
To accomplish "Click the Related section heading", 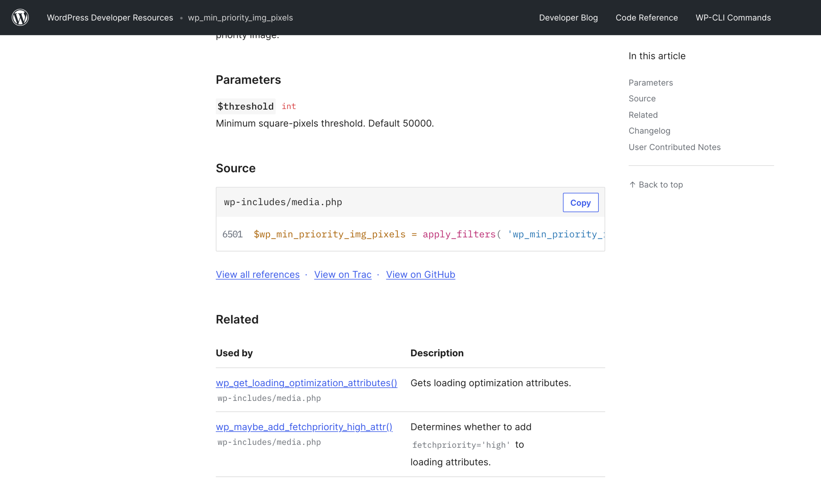I will [237, 319].
